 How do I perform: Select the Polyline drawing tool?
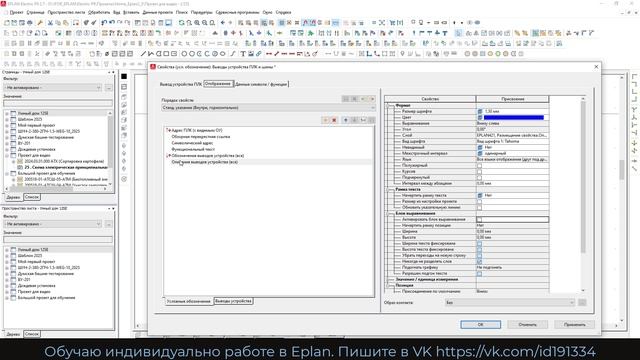151,53
